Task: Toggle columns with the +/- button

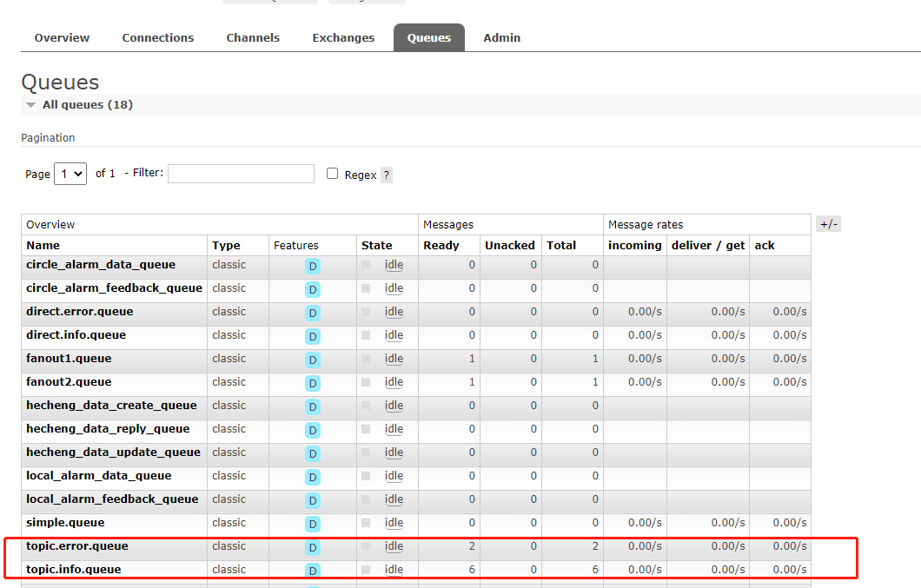Action: coord(829,224)
